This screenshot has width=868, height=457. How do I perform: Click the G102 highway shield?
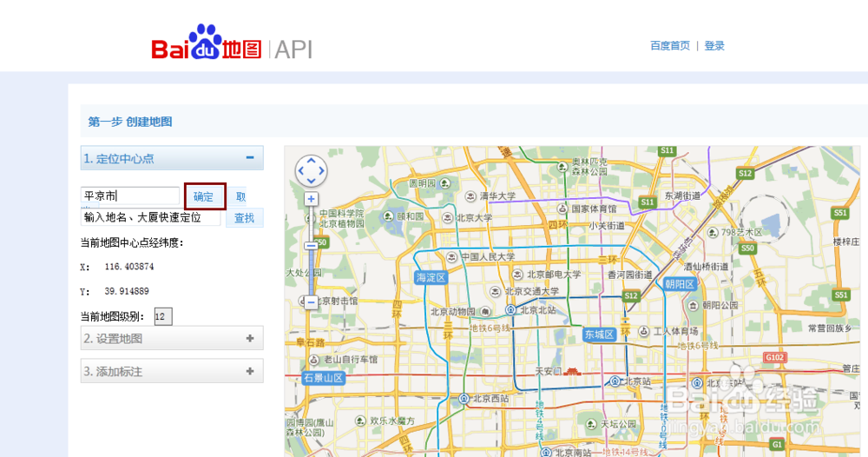point(774,357)
